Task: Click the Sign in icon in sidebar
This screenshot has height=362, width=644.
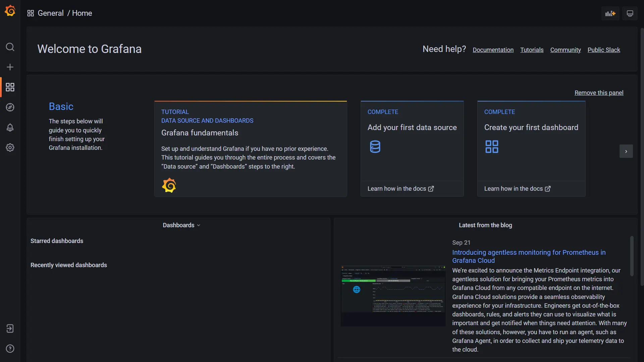Action: [10, 328]
